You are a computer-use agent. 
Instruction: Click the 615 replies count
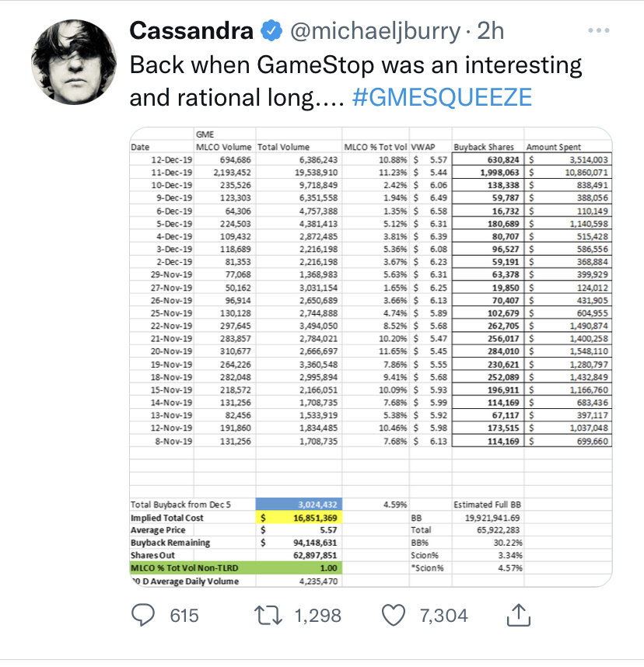tap(184, 616)
